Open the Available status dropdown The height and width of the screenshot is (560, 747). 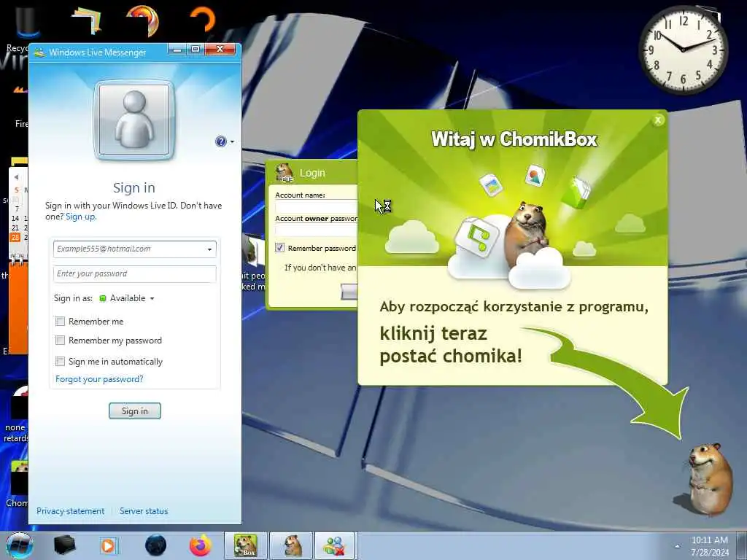click(127, 298)
